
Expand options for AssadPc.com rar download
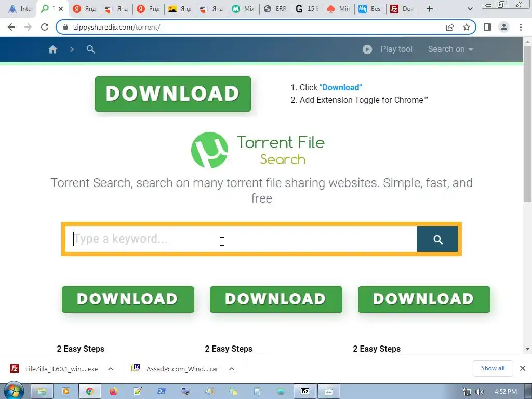(232, 369)
